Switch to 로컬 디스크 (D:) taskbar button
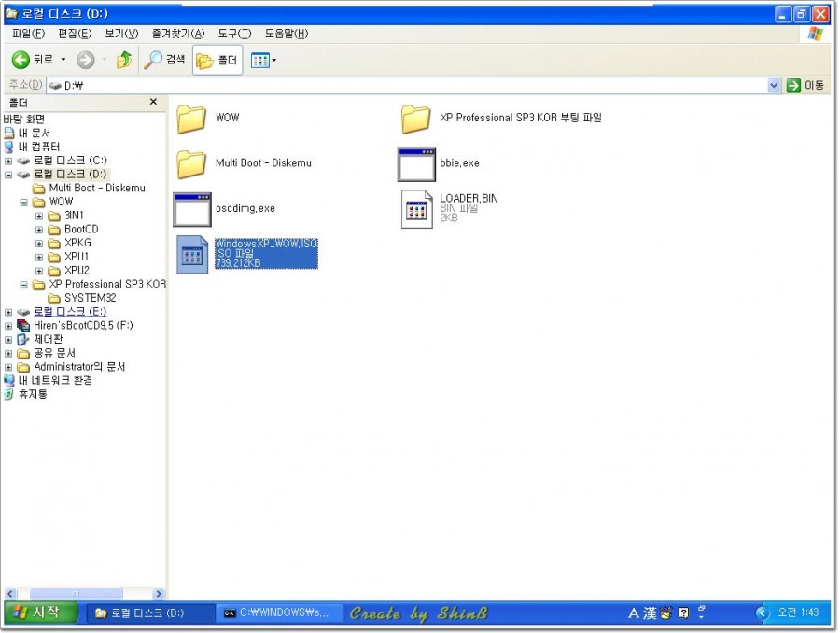 150,613
